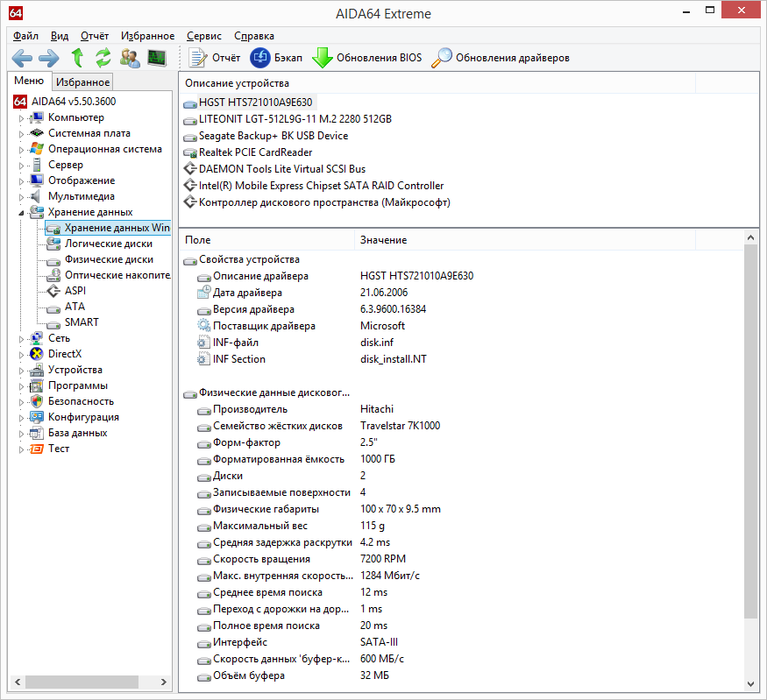This screenshot has width=767, height=700.
Task: Select Физические диски in tree
Action: coord(109,259)
